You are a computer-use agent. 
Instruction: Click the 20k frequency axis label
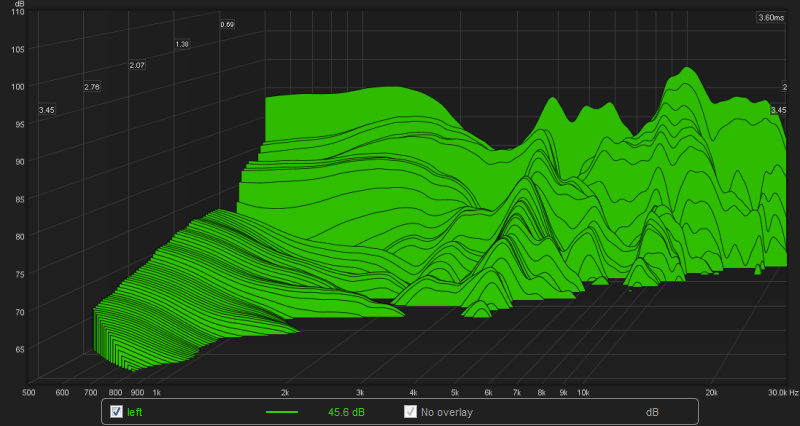click(x=711, y=393)
